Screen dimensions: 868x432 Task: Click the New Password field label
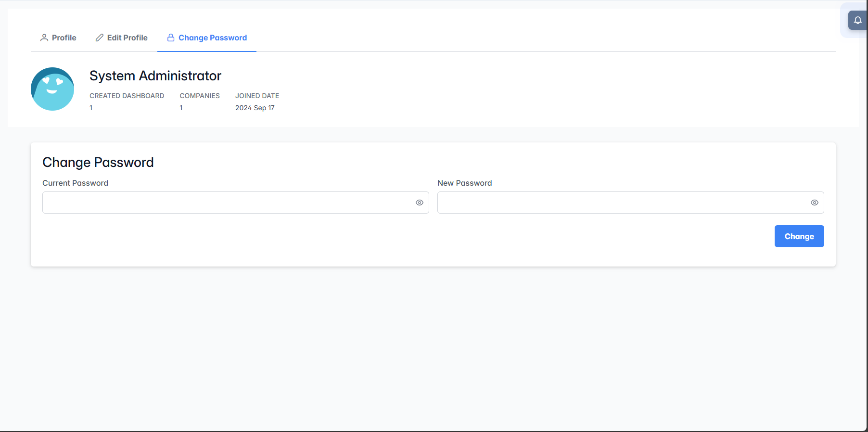coord(464,183)
